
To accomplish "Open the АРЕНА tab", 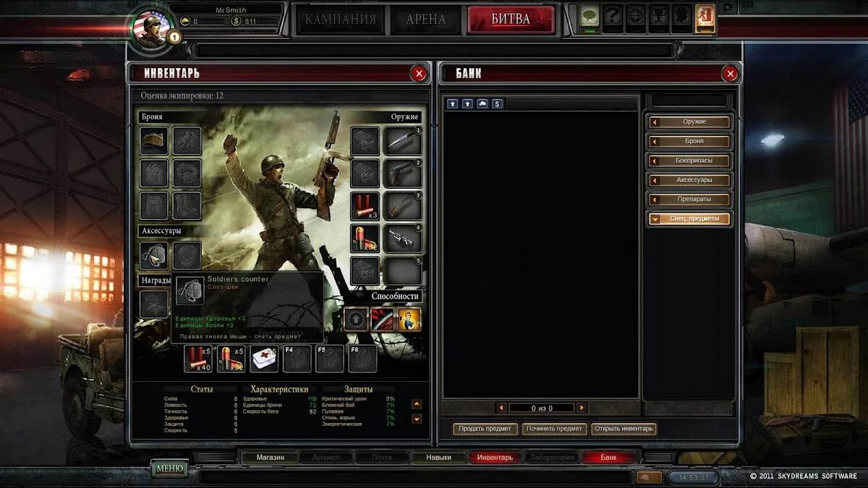I will coord(426,20).
